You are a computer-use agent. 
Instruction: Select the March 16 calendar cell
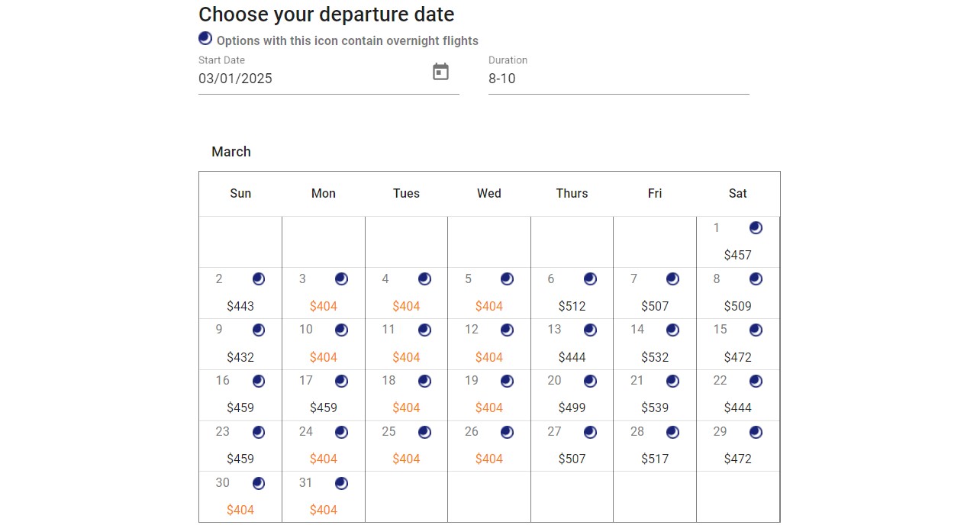240,395
